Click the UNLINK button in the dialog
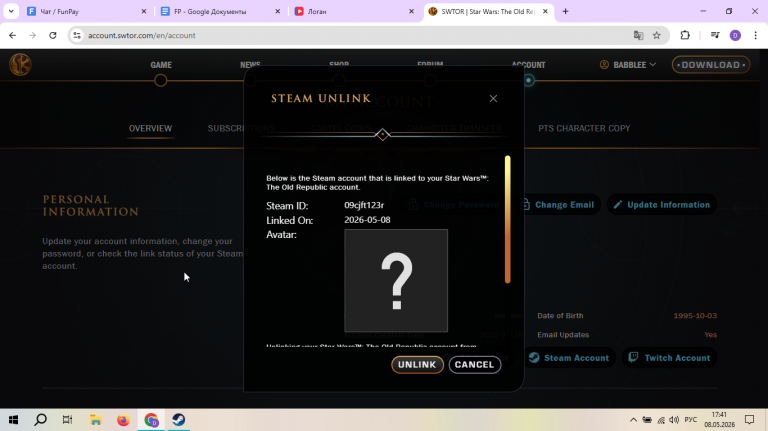 [x=417, y=364]
